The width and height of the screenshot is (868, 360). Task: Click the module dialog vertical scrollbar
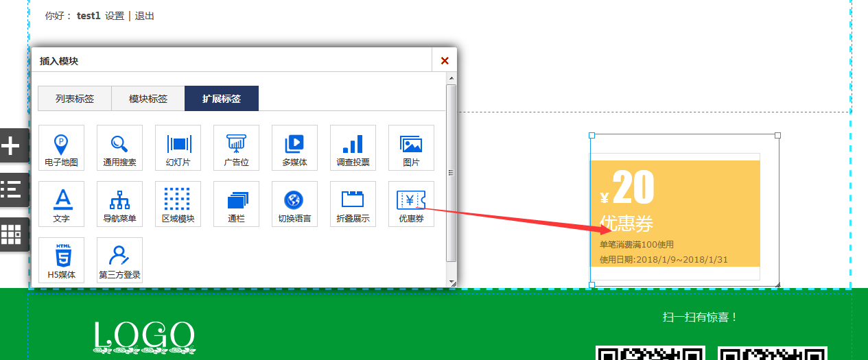point(451,171)
